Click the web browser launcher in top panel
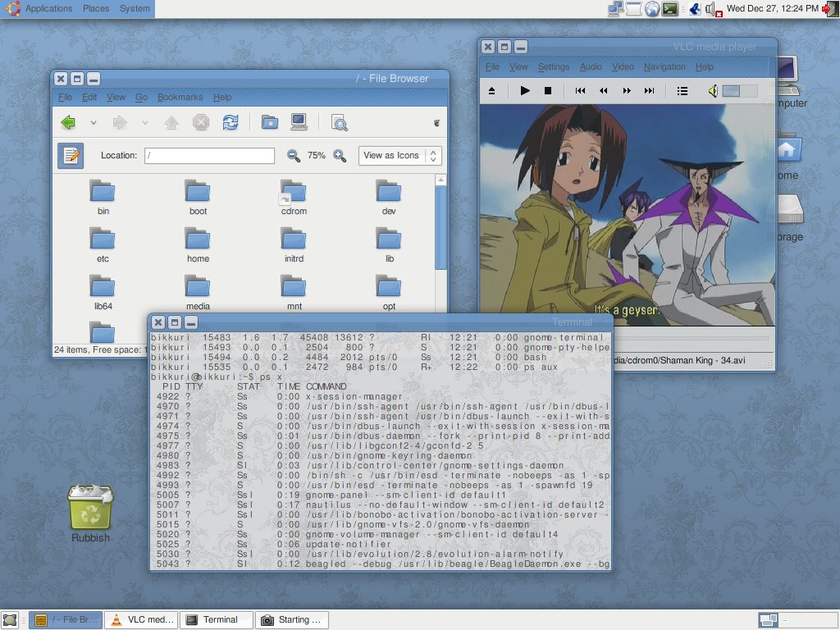The height and width of the screenshot is (630, 840). pyautogui.click(x=652, y=8)
